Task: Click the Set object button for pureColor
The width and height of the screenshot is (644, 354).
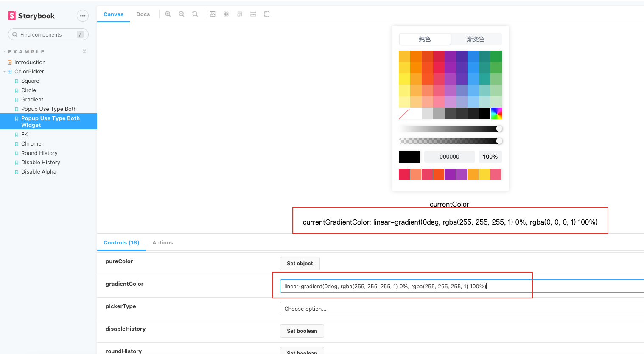Action: point(300,263)
